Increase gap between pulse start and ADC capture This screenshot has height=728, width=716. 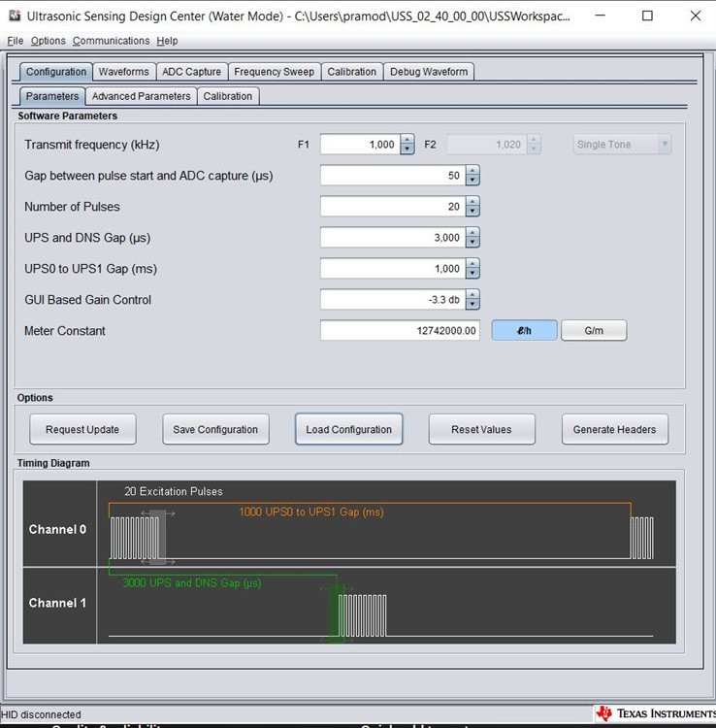(x=472, y=171)
